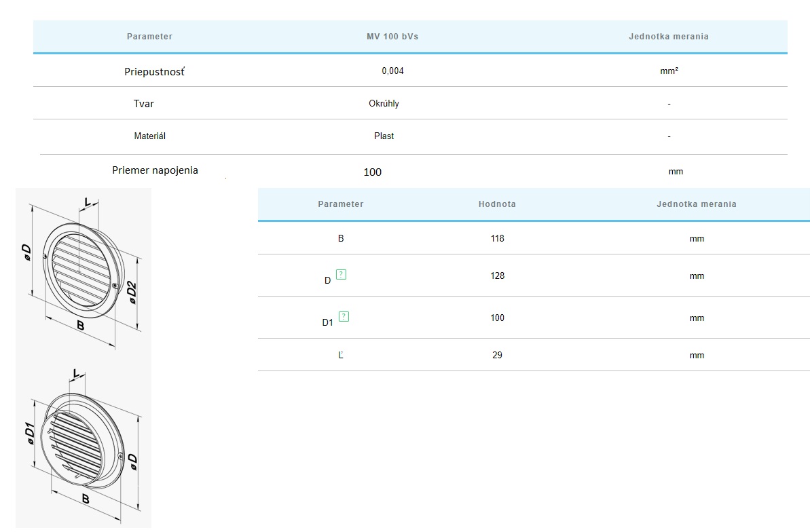Select the value 0,004 in the table
This screenshot has width=810, height=532.
[x=392, y=71]
